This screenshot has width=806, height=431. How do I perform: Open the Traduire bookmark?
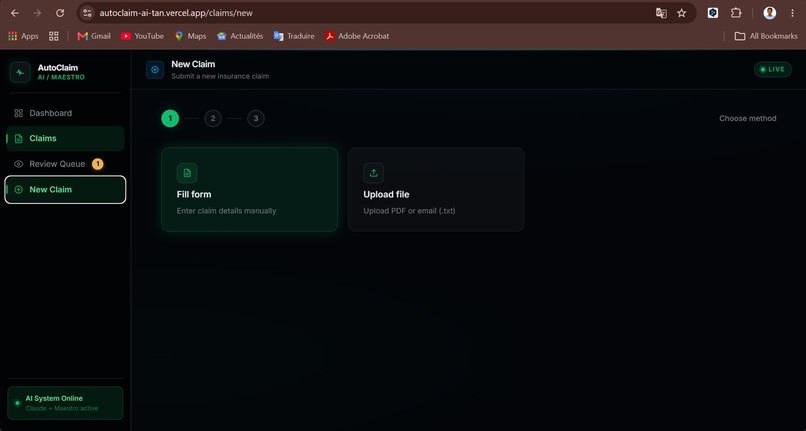tap(294, 36)
